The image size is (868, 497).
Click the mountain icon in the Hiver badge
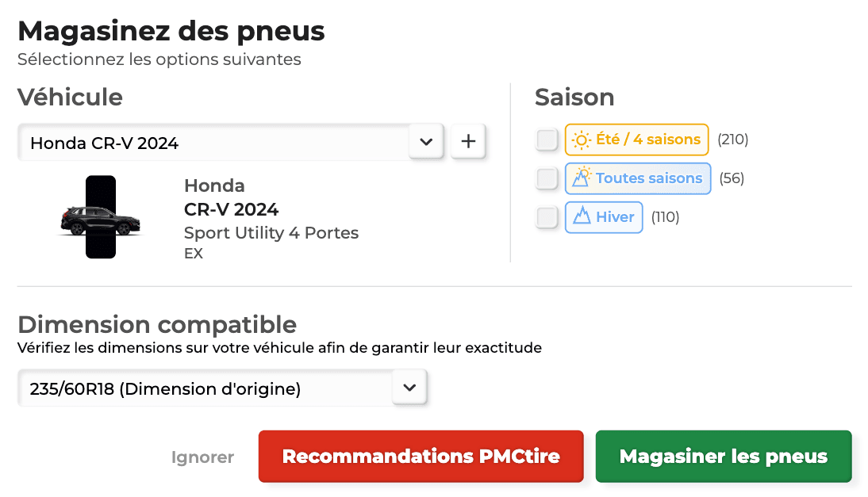point(582,216)
